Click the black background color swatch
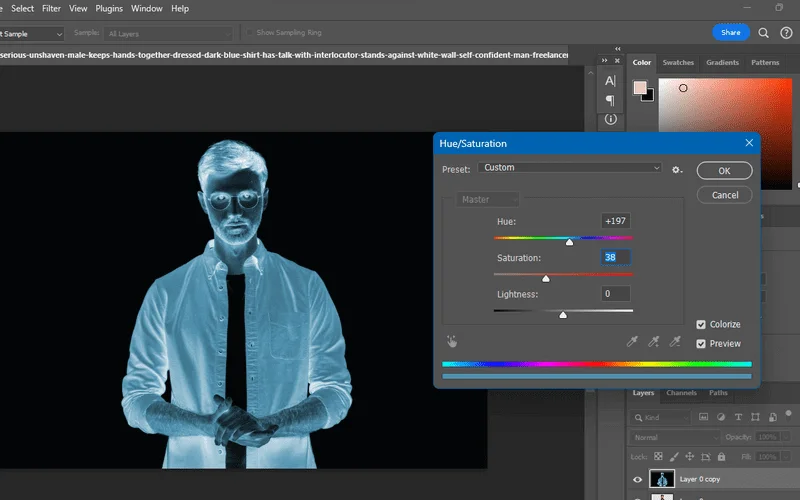 [649, 96]
